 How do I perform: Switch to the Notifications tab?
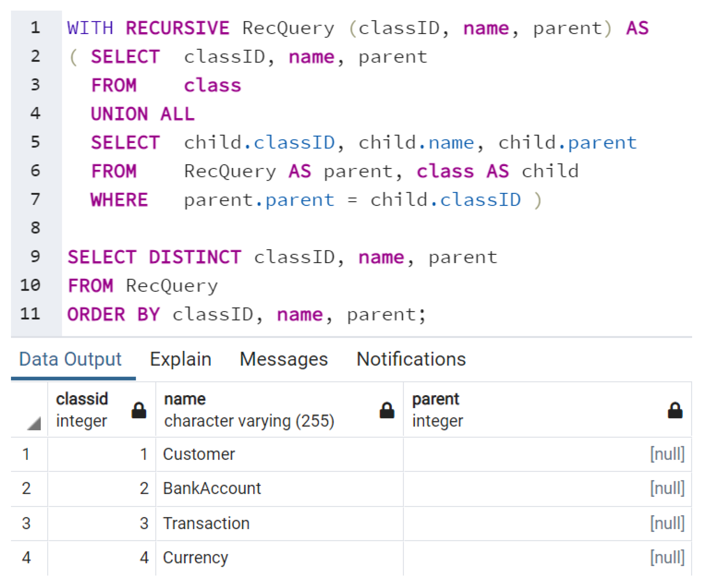coord(411,359)
